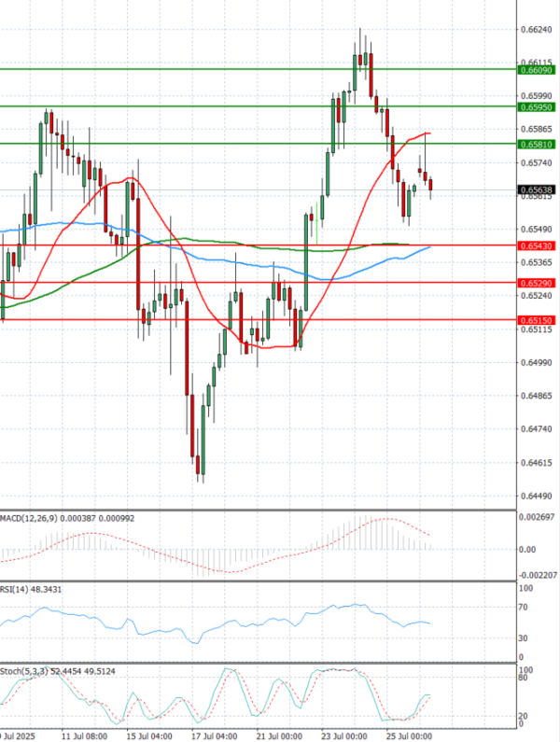Click the black 0.65638 current price label

537,189
